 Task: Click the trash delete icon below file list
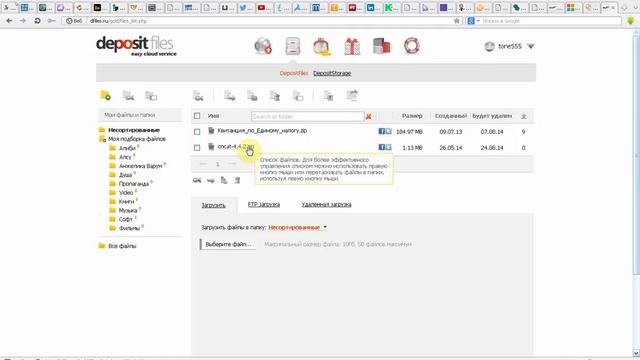point(238,180)
